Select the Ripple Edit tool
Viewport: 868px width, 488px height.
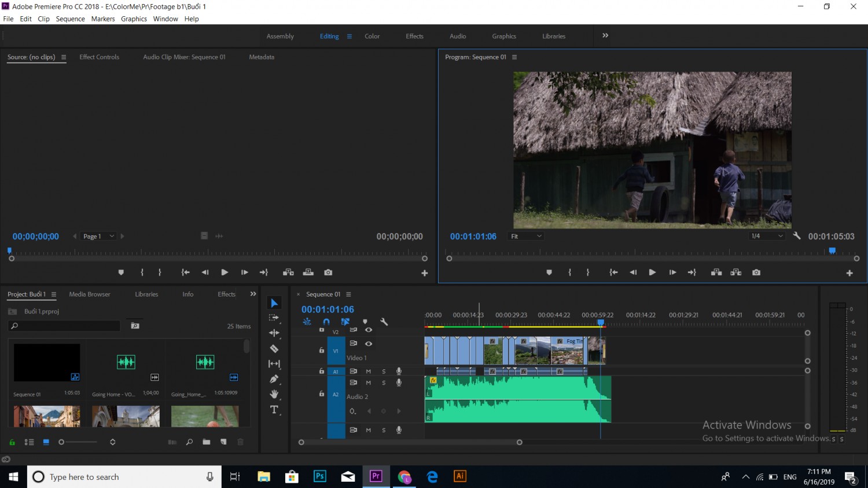[274, 333]
